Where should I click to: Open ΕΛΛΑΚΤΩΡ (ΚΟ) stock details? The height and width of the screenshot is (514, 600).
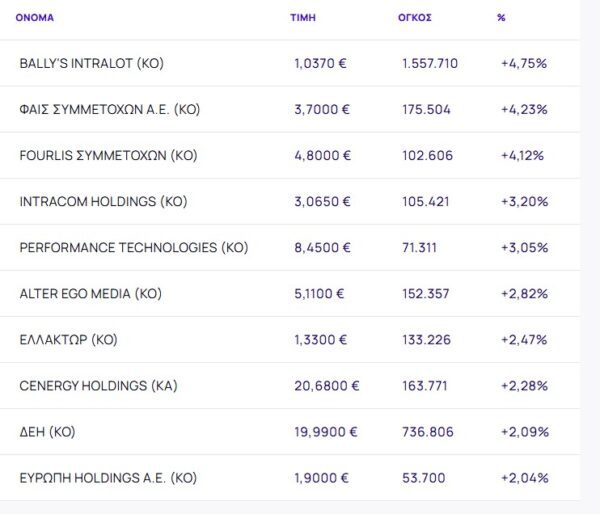tap(68, 339)
